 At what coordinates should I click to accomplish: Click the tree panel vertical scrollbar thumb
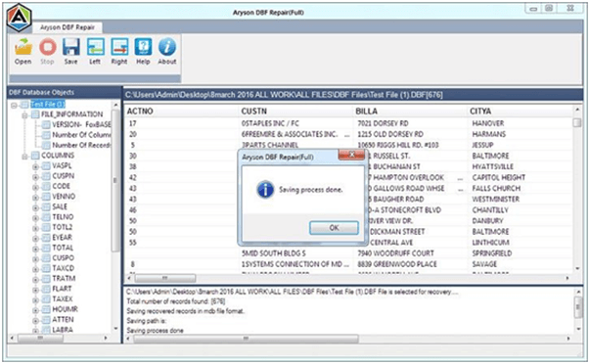(115, 181)
